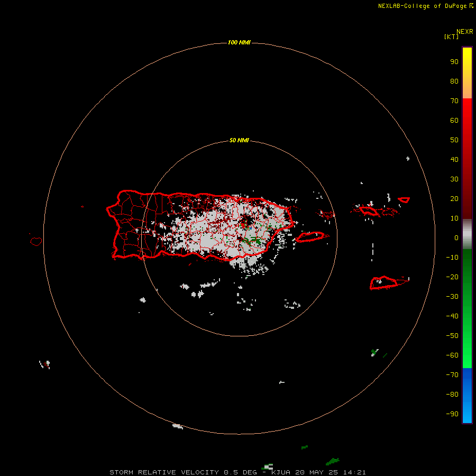Image resolution: width=476 pixels, height=476 pixels.
Task: Click the KJUA station identifier in caption
Action: click(281, 472)
